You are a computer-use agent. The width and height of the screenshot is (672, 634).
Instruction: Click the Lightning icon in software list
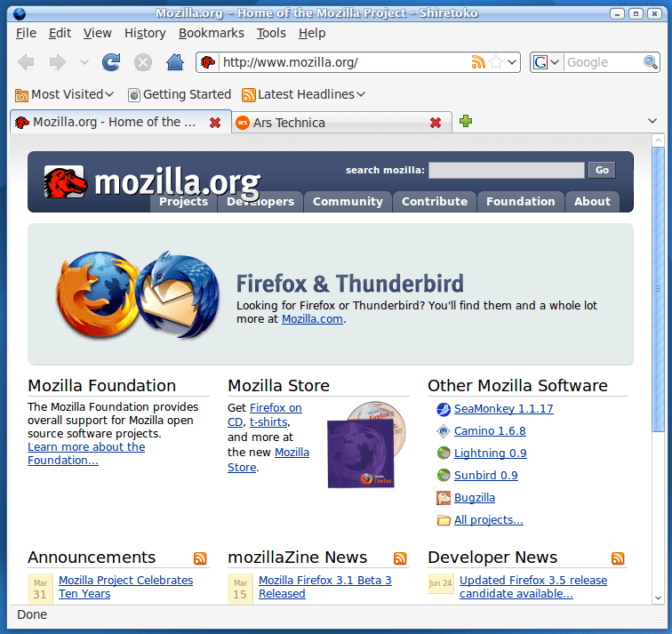point(444,453)
